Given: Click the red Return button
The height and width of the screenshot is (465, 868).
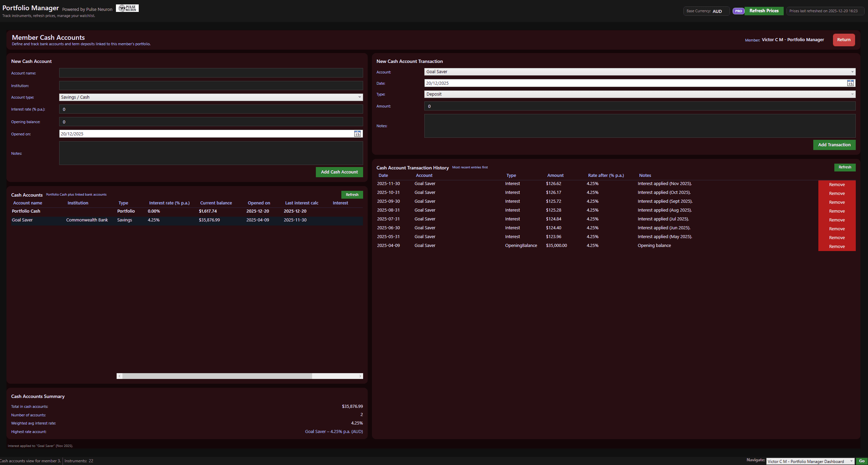Looking at the screenshot, I should click(x=844, y=40).
